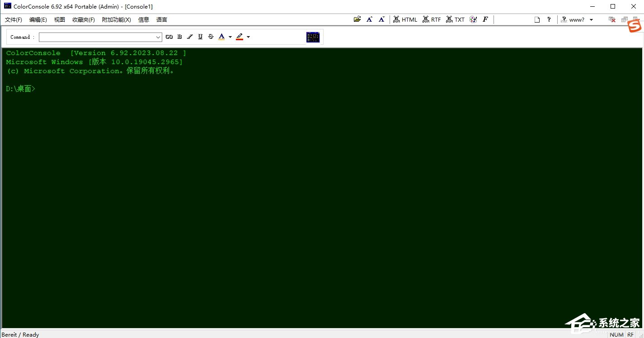Toggle bold formatting
The width and height of the screenshot is (644, 338).
[x=179, y=37]
